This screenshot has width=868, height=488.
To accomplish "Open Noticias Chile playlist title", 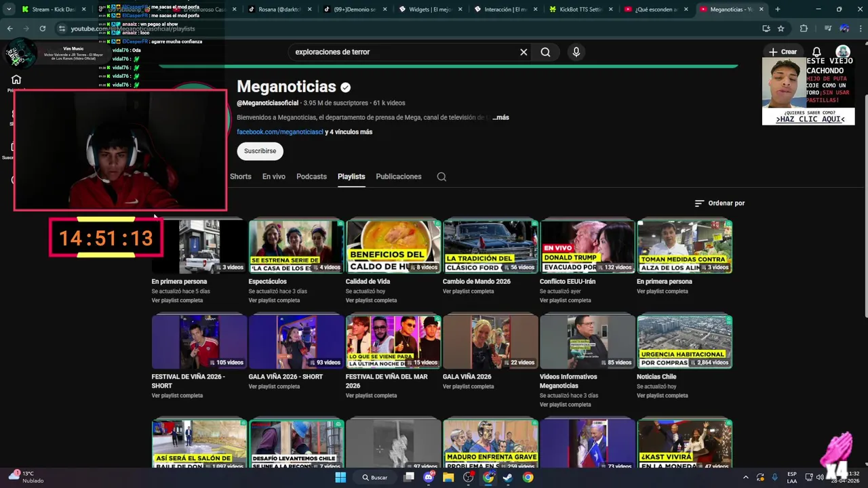I will (x=656, y=377).
